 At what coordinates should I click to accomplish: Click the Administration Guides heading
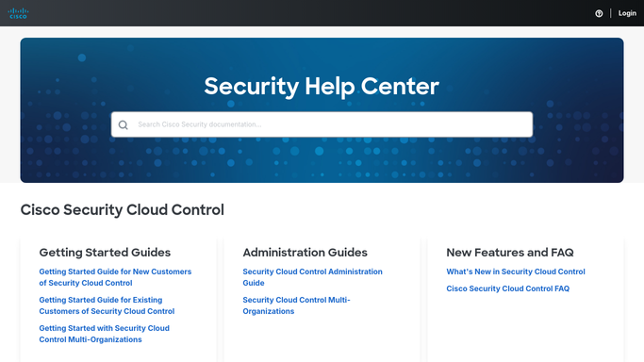(x=305, y=253)
